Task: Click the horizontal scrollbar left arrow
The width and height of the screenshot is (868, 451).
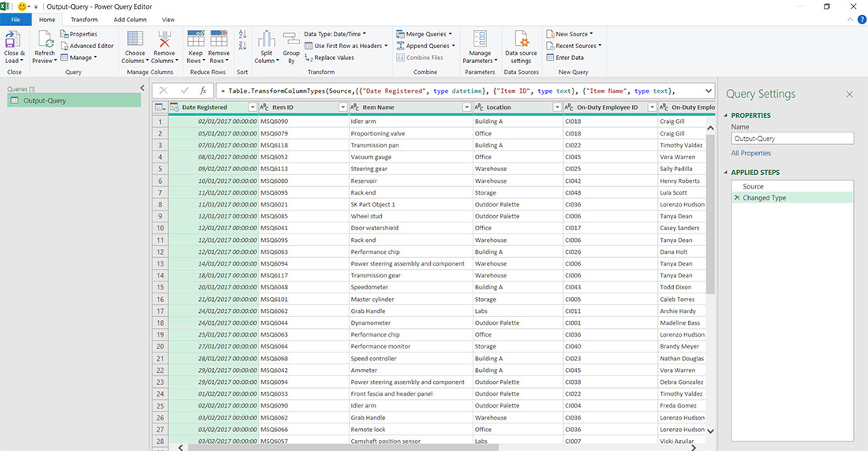Action: [181, 447]
